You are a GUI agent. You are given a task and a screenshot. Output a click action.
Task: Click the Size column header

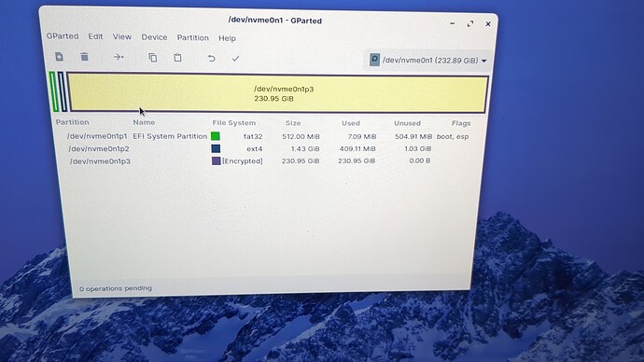[x=293, y=123]
